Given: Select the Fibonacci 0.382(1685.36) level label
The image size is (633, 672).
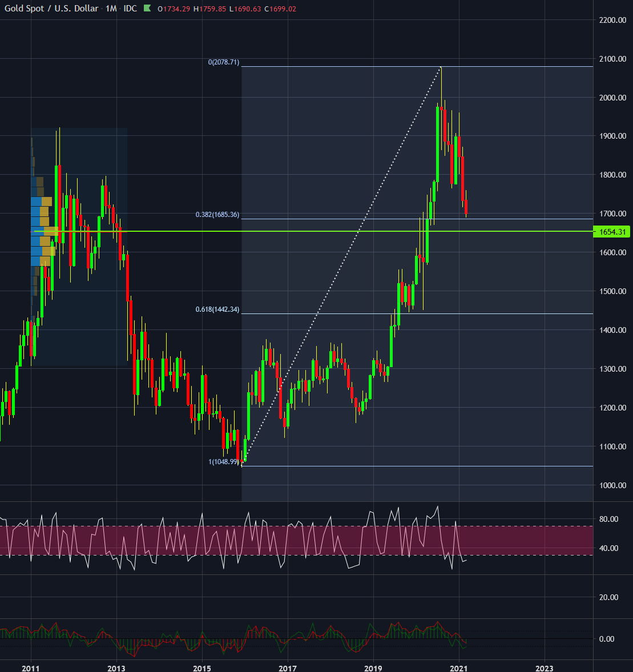Looking at the screenshot, I should (217, 214).
